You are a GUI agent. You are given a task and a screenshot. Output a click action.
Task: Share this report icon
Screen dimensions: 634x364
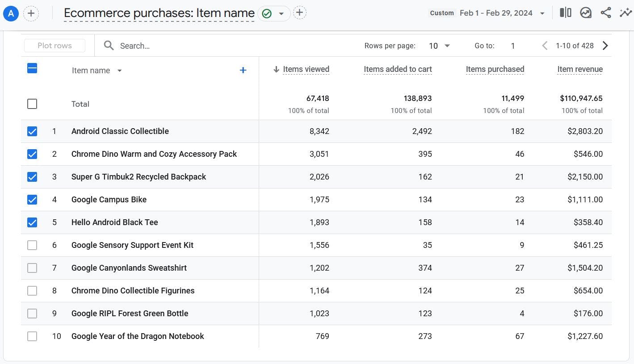pyautogui.click(x=606, y=13)
